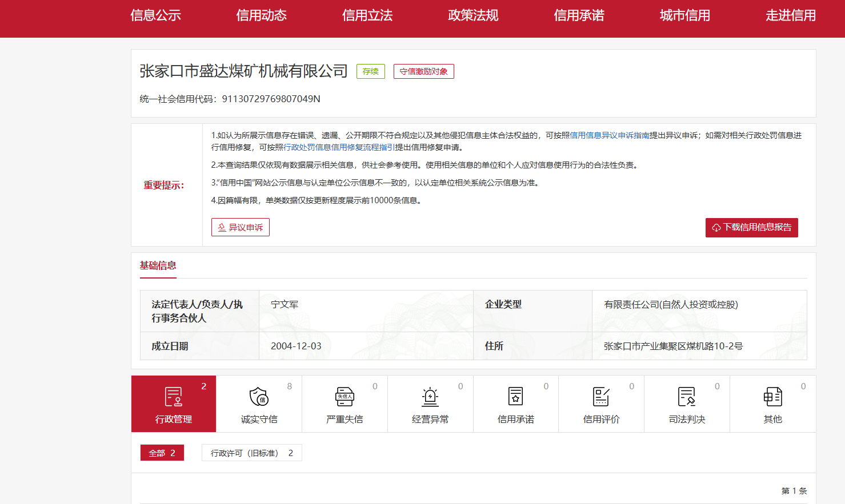
Task: Click the 其他 category icon
Action: 772,397
